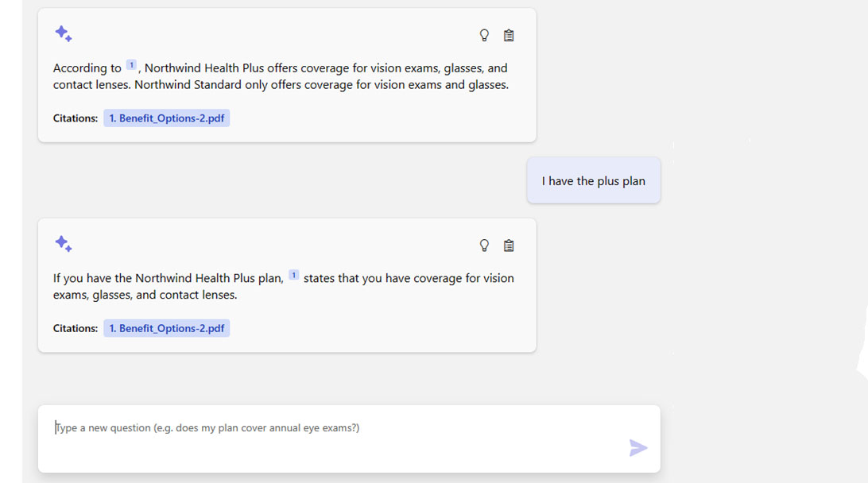Click the clipboard icon on the second answer
The width and height of the screenshot is (868, 483).
(x=509, y=245)
